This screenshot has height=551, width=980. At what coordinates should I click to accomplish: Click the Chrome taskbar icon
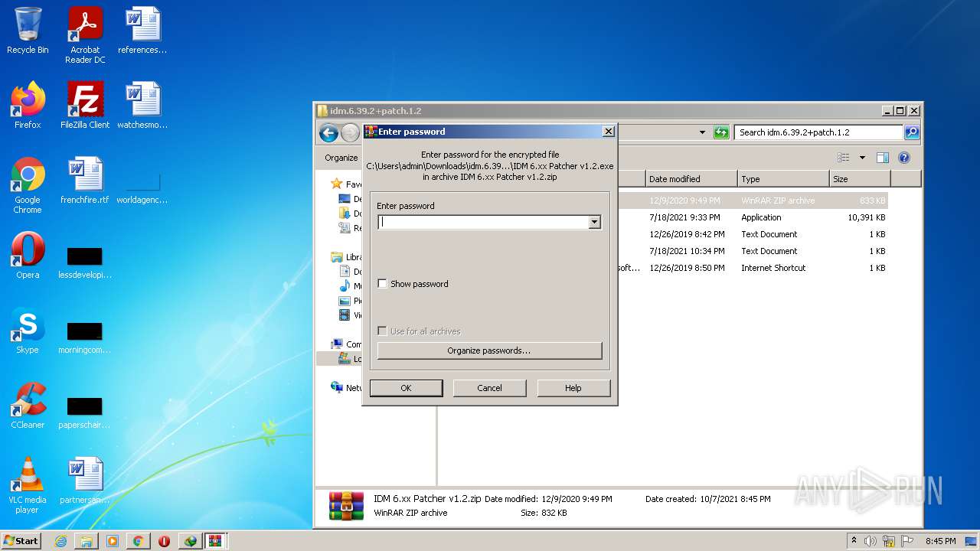pos(139,541)
